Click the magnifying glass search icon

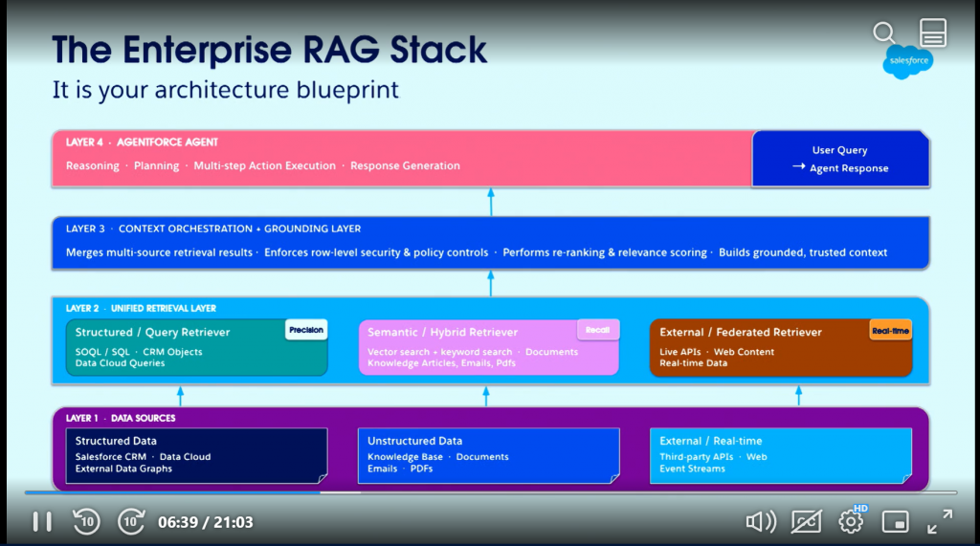coord(885,33)
